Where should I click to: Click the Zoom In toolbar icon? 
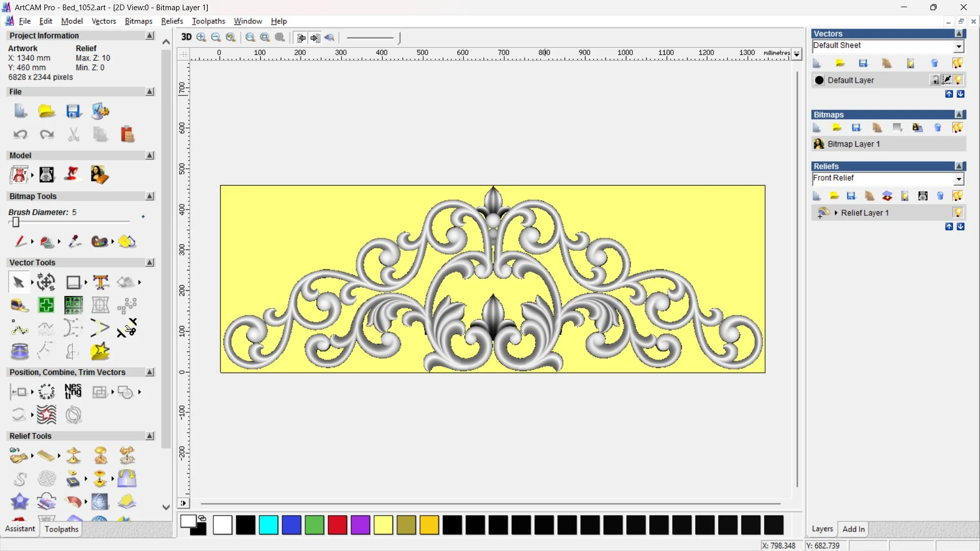click(x=201, y=37)
